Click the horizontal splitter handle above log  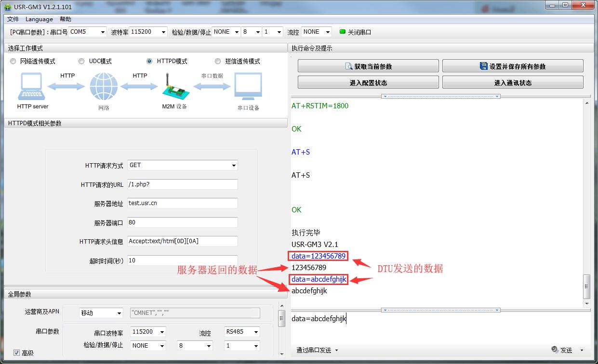tap(440, 96)
